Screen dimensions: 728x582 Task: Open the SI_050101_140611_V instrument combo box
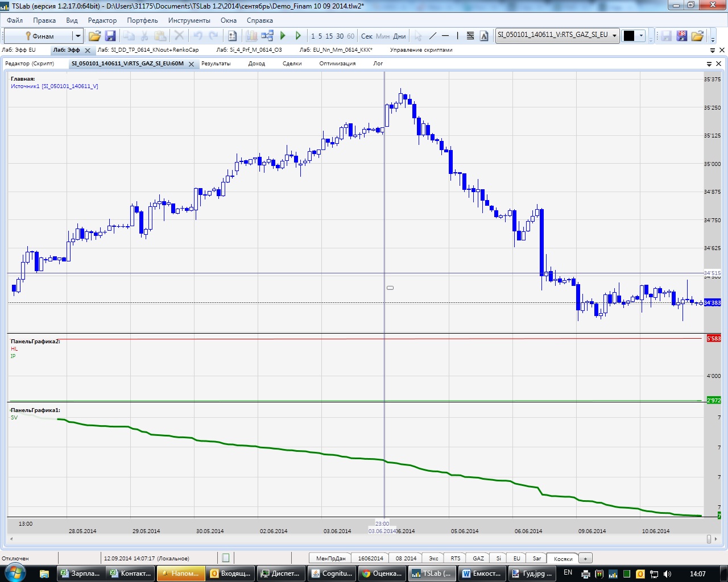(614, 35)
